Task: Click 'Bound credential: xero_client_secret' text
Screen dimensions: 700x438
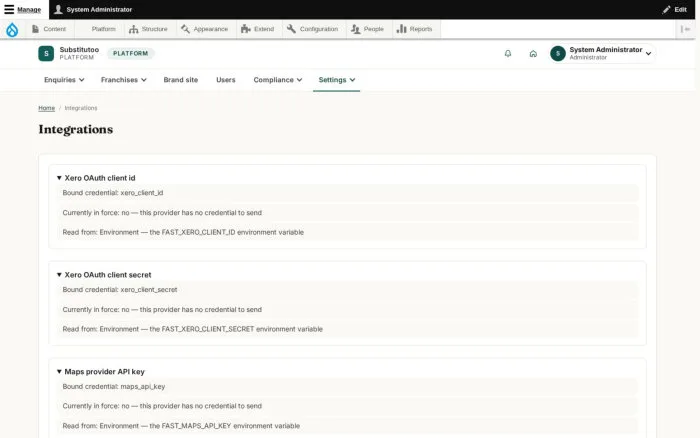Action: click(120, 290)
